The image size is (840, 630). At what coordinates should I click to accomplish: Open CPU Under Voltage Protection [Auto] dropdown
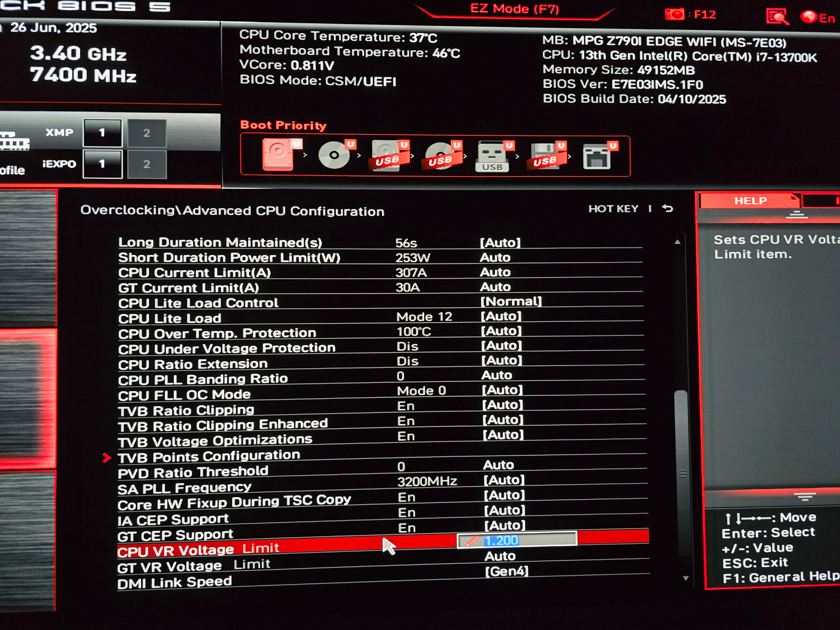pyautogui.click(x=502, y=346)
